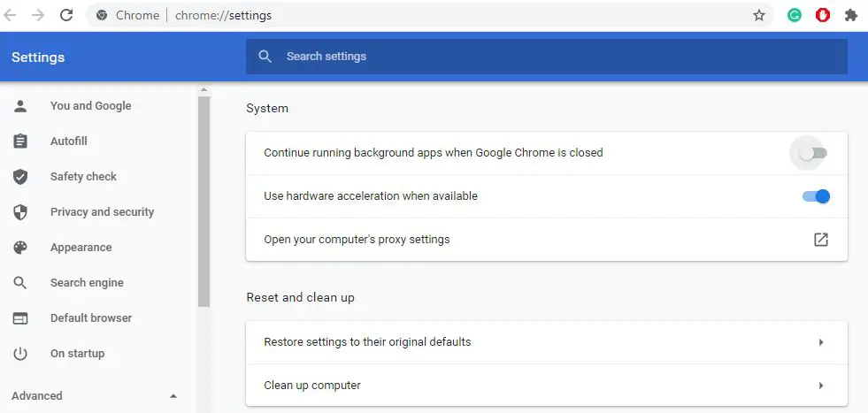Screen dimensions: 868x413
Task: Disable the hardware acceleration toggle
Action: tap(816, 196)
